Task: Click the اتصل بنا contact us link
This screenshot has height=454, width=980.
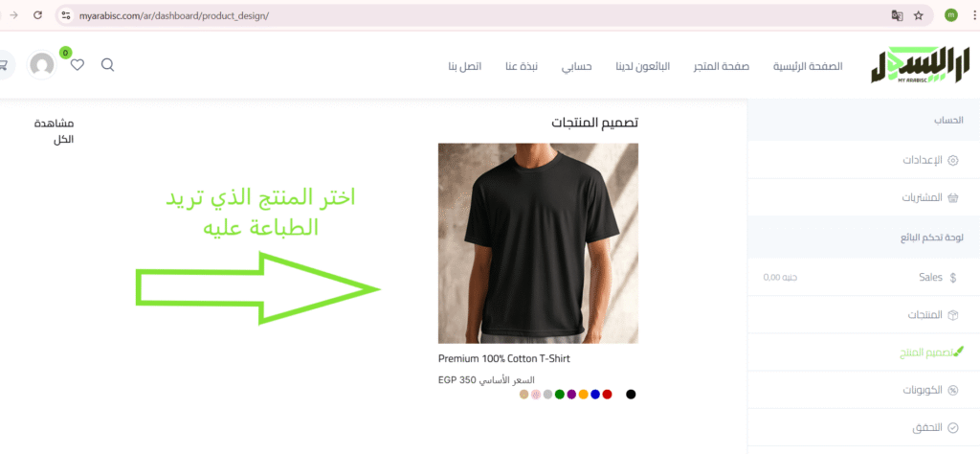Action: [x=464, y=66]
